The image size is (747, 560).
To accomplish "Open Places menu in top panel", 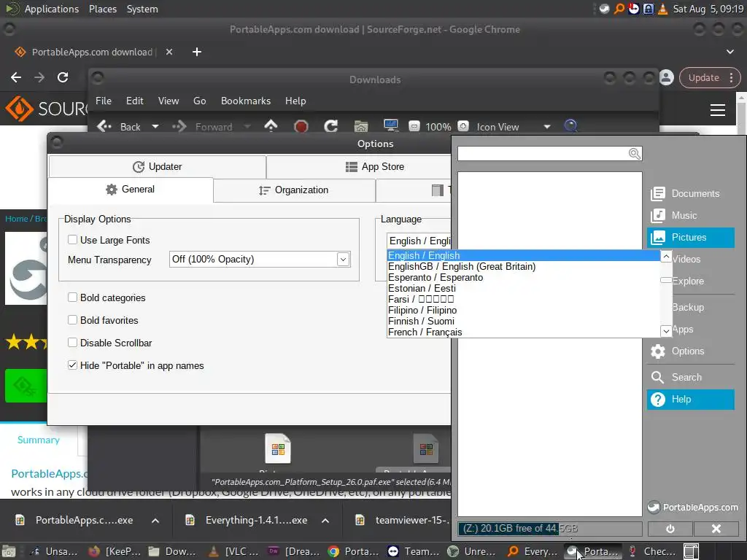I will pyautogui.click(x=103, y=9).
